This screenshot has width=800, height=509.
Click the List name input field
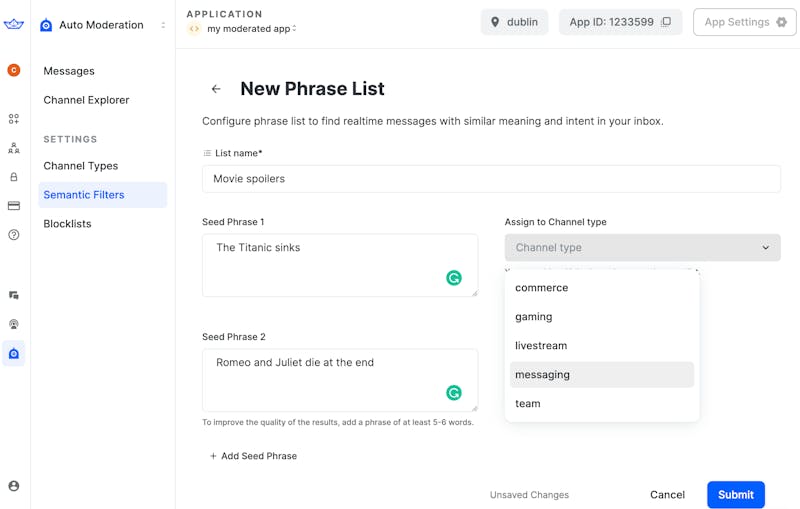pyautogui.click(x=491, y=179)
